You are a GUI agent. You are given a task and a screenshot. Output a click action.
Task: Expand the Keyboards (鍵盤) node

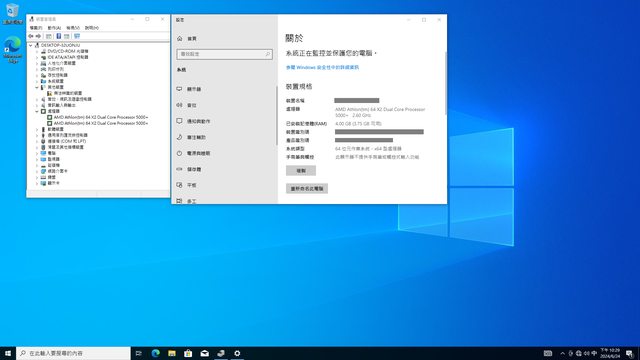click(x=37, y=177)
